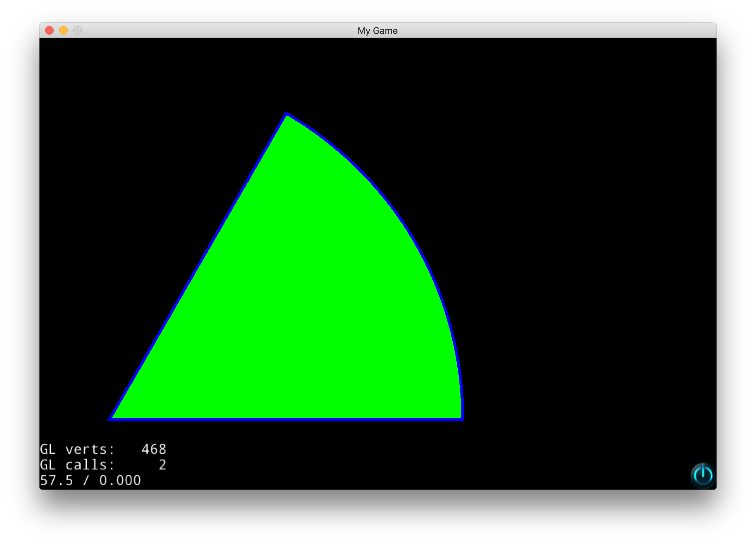Close the My Game window
Viewport: 756px width, 546px height.
click(49, 31)
